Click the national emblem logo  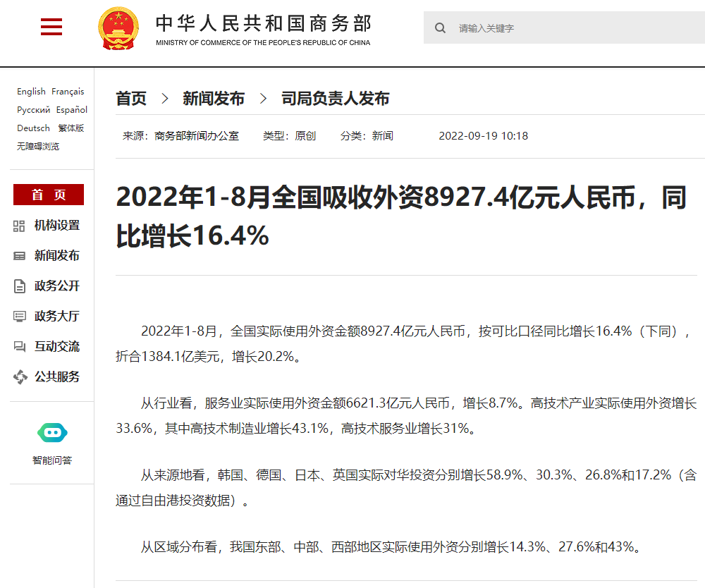click(x=118, y=28)
